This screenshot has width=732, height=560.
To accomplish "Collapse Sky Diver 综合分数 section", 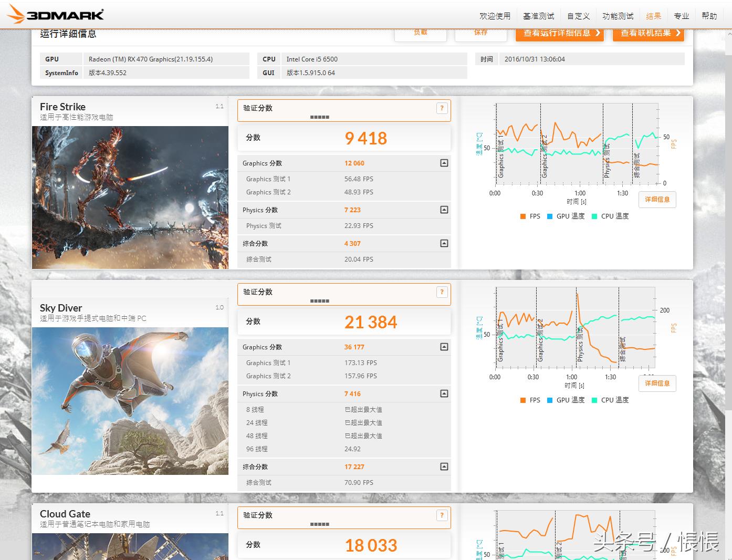I will click(444, 467).
